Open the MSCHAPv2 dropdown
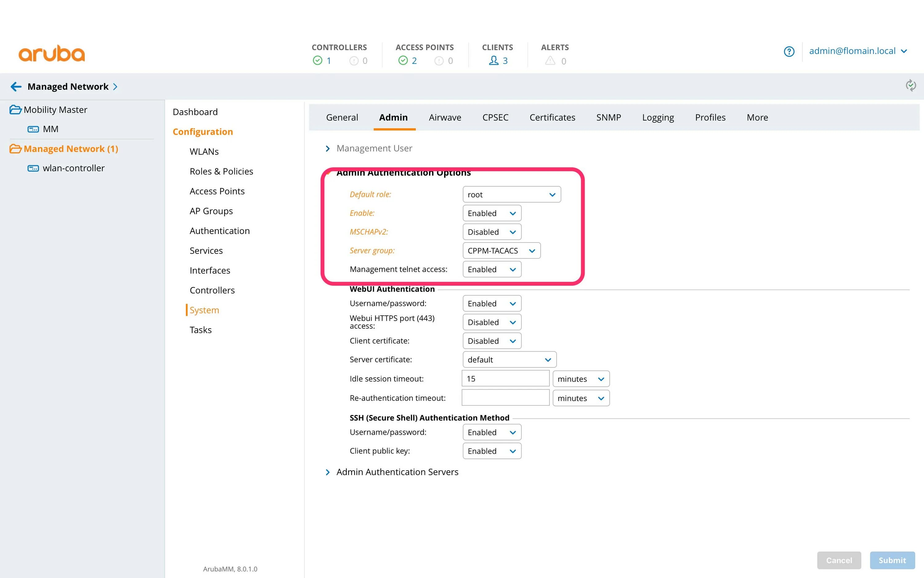 (x=492, y=232)
